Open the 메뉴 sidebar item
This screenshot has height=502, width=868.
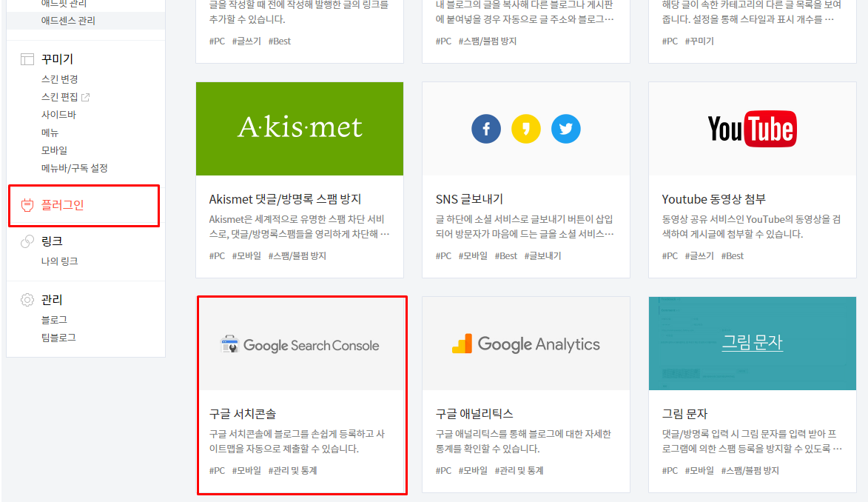[x=50, y=133]
